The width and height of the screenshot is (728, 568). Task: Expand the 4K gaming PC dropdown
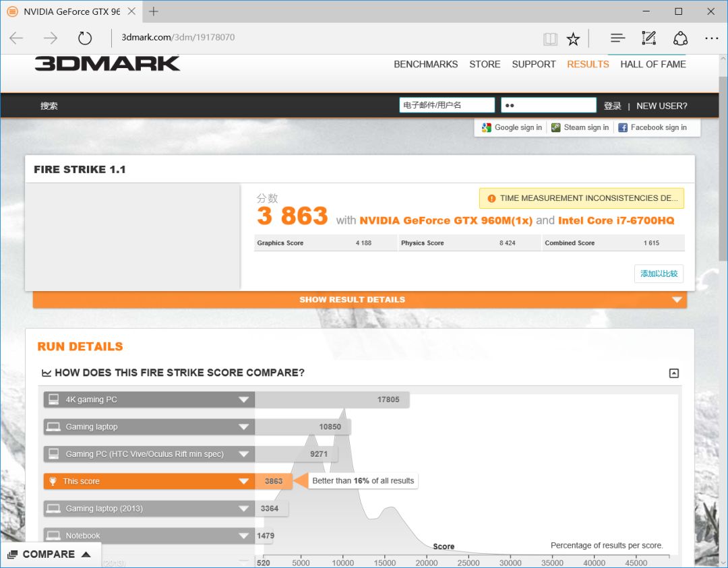[244, 400]
